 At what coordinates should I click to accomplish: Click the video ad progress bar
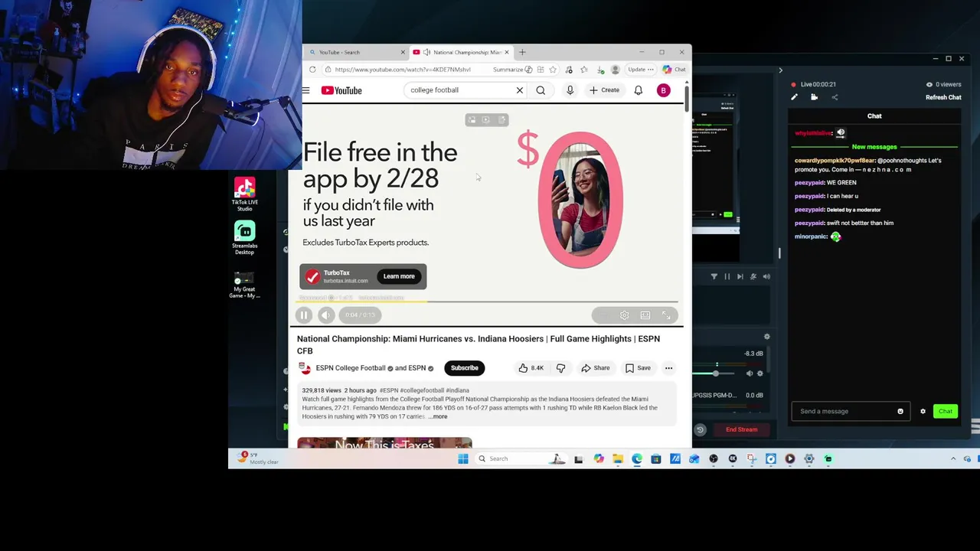pos(487,302)
